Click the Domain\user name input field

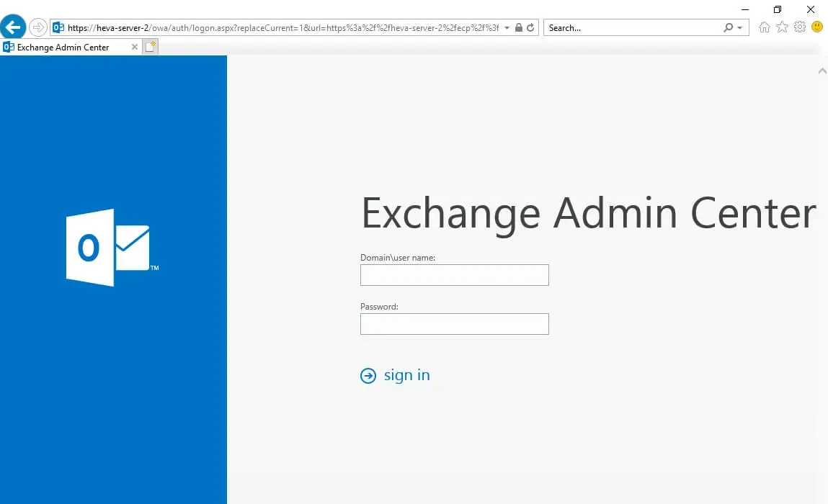(454, 275)
